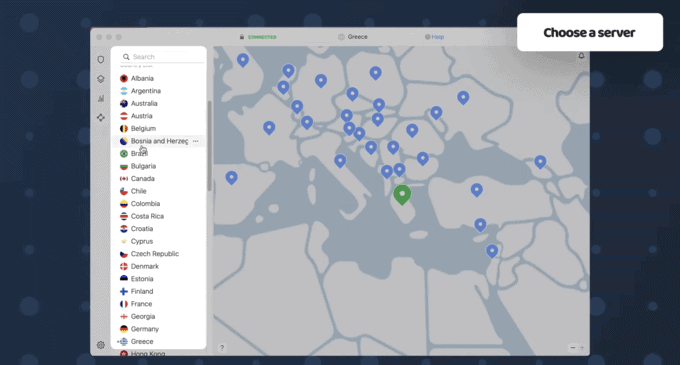This screenshot has height=365, width=680.
Task: Zoom out the map with minus button
Action: pyautogui.click(x=573, y=348)
